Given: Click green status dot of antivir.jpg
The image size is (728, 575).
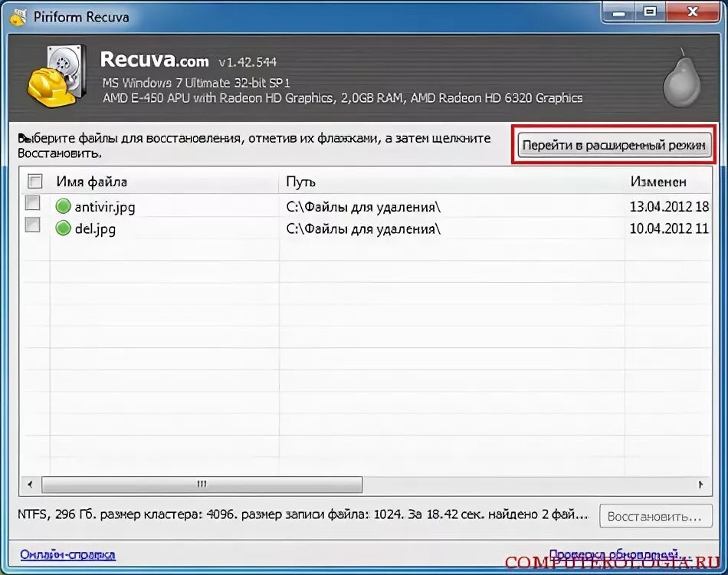Looking at the screenshot, I should click(63, 205).
